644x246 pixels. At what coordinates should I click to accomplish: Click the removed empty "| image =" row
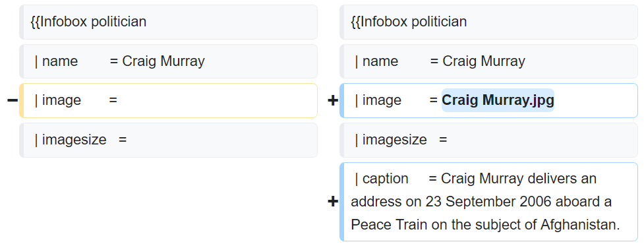[x=168, y=101]
